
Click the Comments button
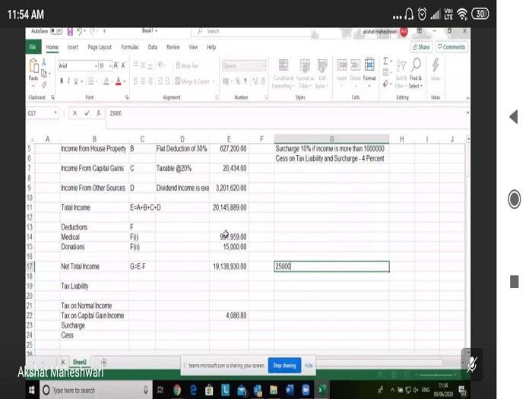pos(452,47)
